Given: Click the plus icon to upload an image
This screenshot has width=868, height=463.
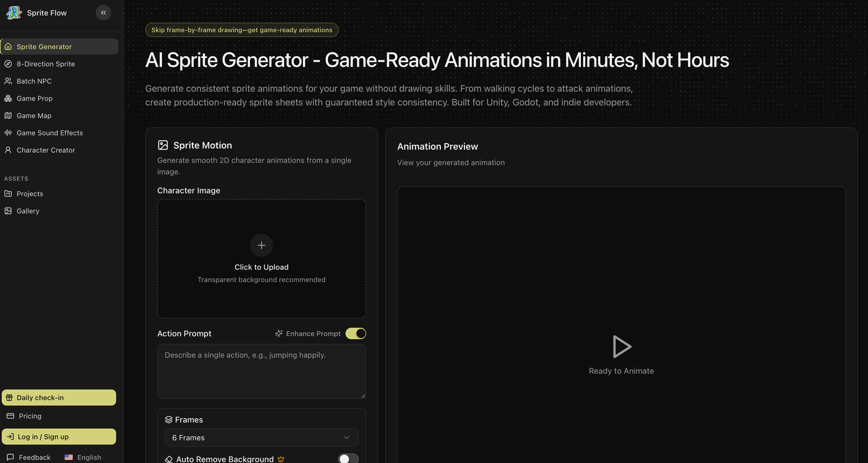Looking at the screenshot, I should pyautogui.click(x=261, y=245).
